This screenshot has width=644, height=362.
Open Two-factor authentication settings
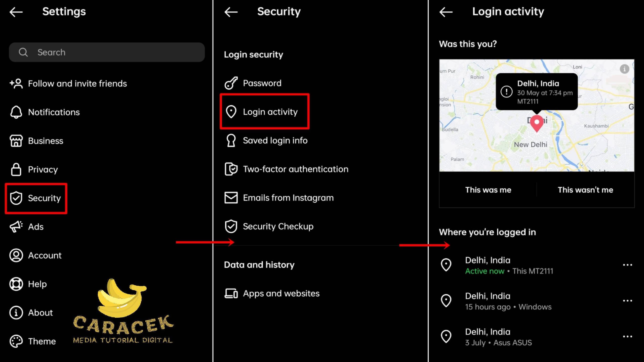286,169
